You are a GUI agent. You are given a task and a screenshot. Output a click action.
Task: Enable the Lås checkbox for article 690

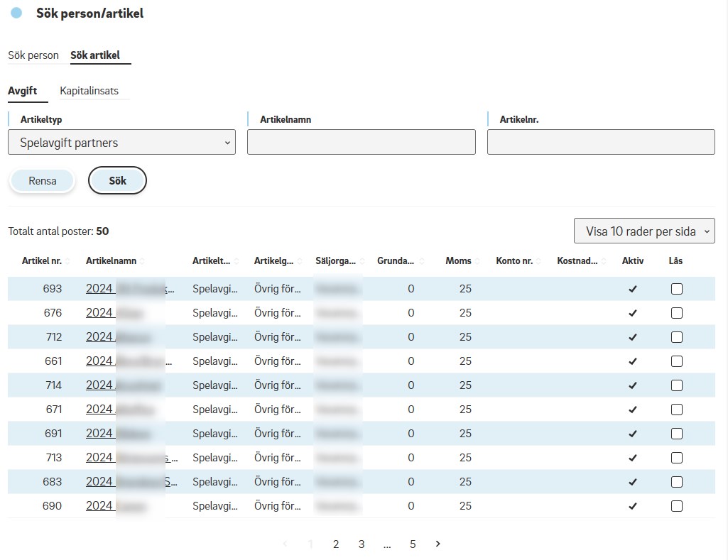pos(676,506)
